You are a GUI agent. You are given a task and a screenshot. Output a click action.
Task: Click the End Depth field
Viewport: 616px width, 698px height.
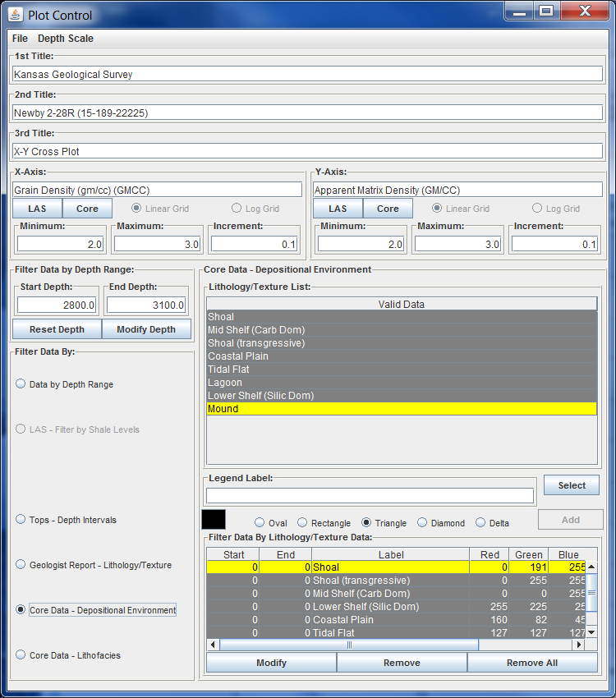[146, 305]
